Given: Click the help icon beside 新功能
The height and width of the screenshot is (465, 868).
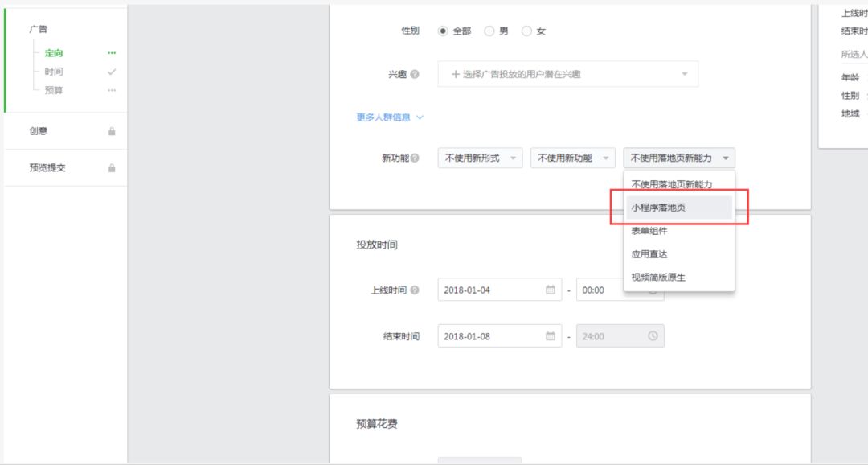Looking at the screenshot, I should coord(415,158).
